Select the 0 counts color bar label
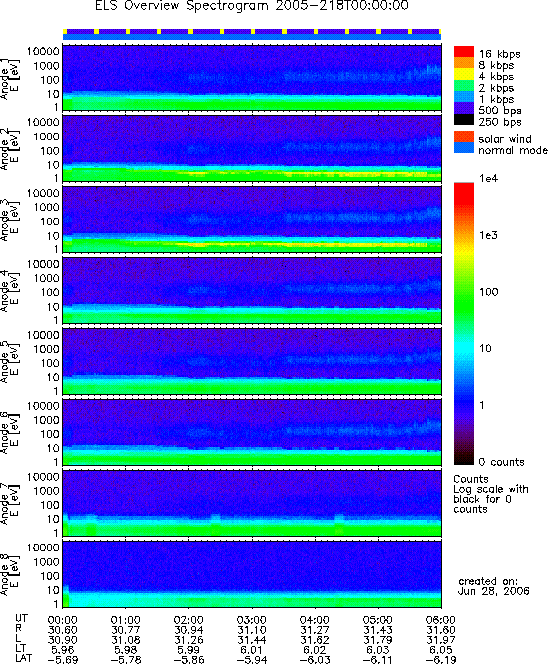Image resolution: width=548 pixels, height=664 pixels. pyautogui.click(x=501, y=462)
